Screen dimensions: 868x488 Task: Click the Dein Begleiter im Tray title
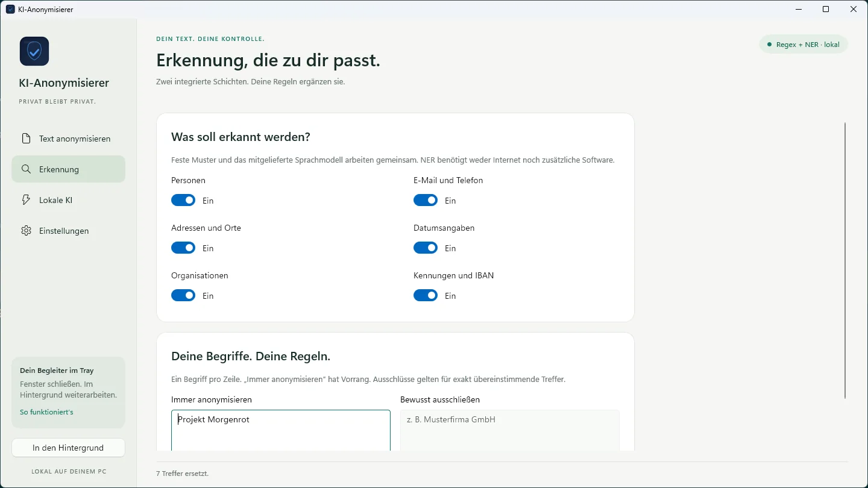pyautogui.click(x=57, y=371)
